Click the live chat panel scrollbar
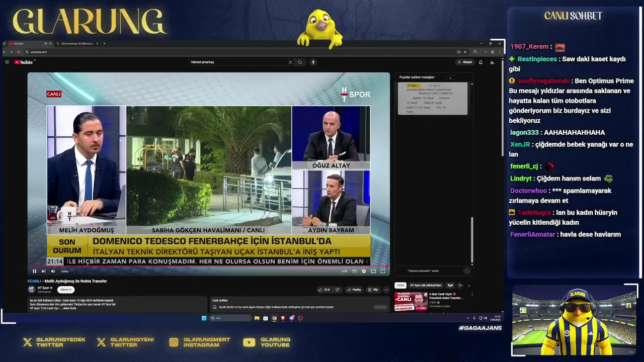644x362 pixels. tap(472, 240)
